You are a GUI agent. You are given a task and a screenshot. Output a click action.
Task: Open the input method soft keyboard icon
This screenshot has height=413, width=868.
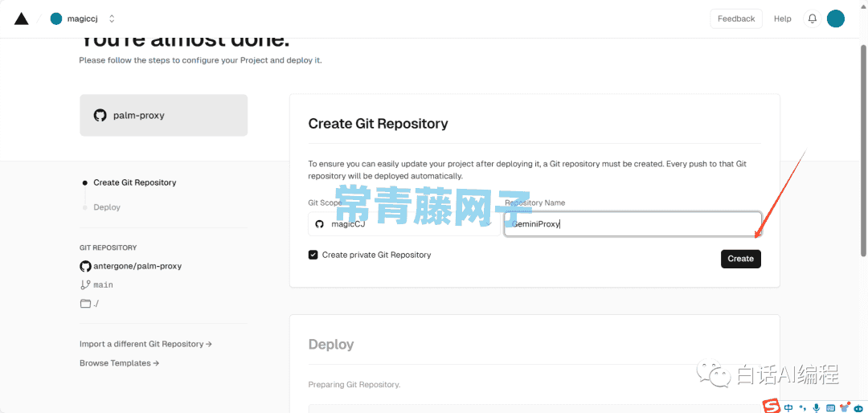point(829,408)
